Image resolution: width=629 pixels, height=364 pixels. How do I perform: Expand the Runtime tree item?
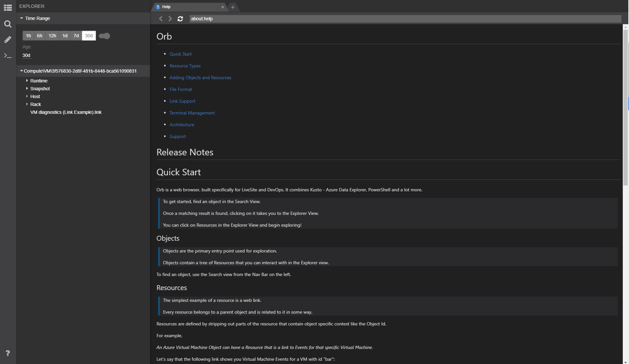[x=27, y=80]
